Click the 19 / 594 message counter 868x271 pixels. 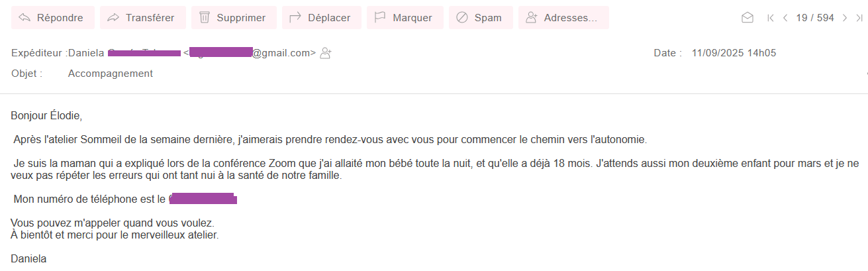click(x=815, y=18)
